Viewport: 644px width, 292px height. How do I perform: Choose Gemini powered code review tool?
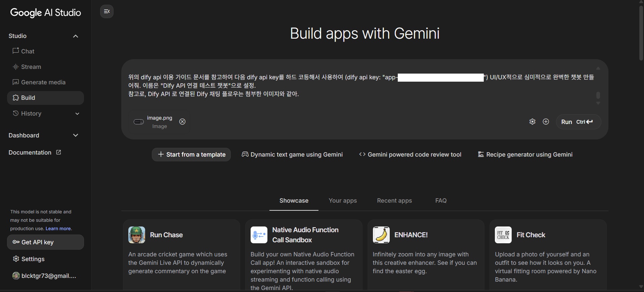pos(410,155)
